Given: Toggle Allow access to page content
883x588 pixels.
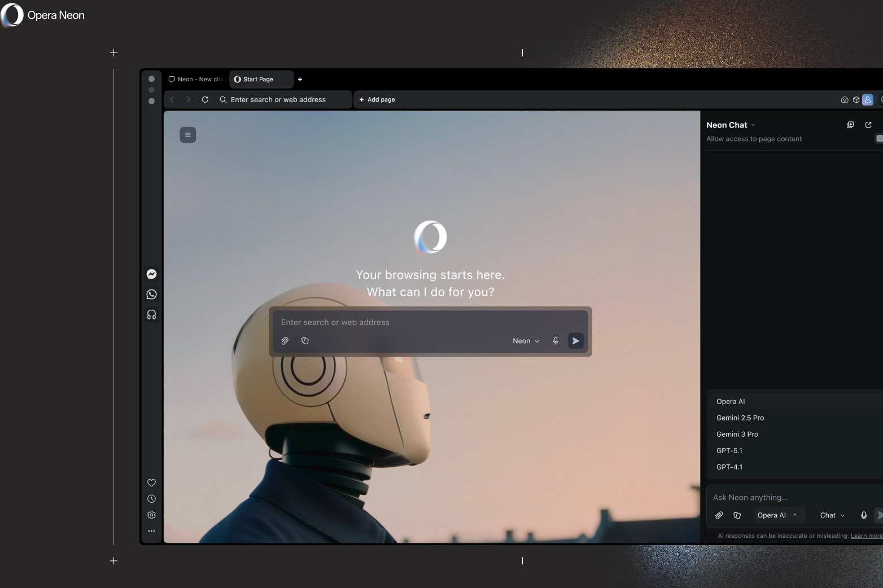Looking at the screenshot, I should pyautogui.click(x=878, y=139).
